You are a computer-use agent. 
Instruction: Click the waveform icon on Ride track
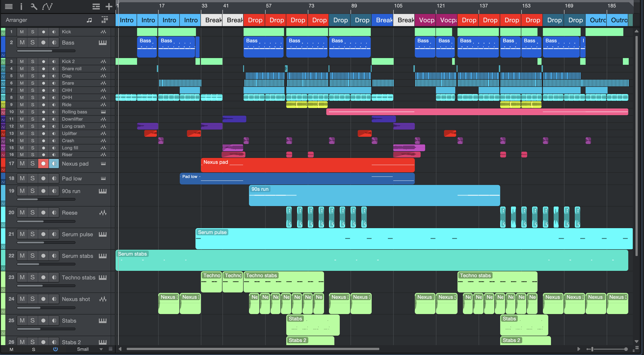103,105
